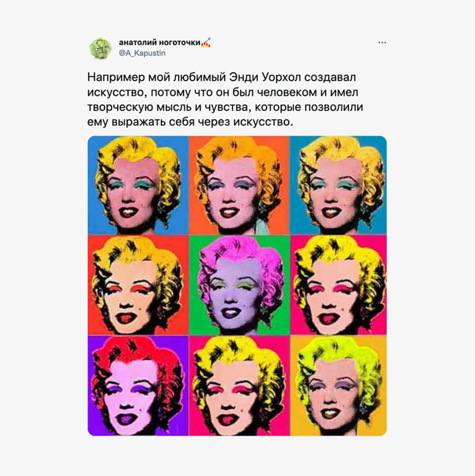Open the pink-background Marilyn, bottom center
The height and width of the screenshot is (476, 475).
tap(239, 385)
